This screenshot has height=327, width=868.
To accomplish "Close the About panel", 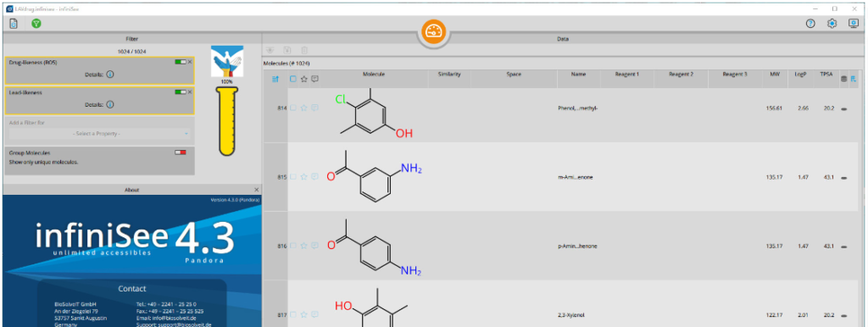I will (256, 190).
